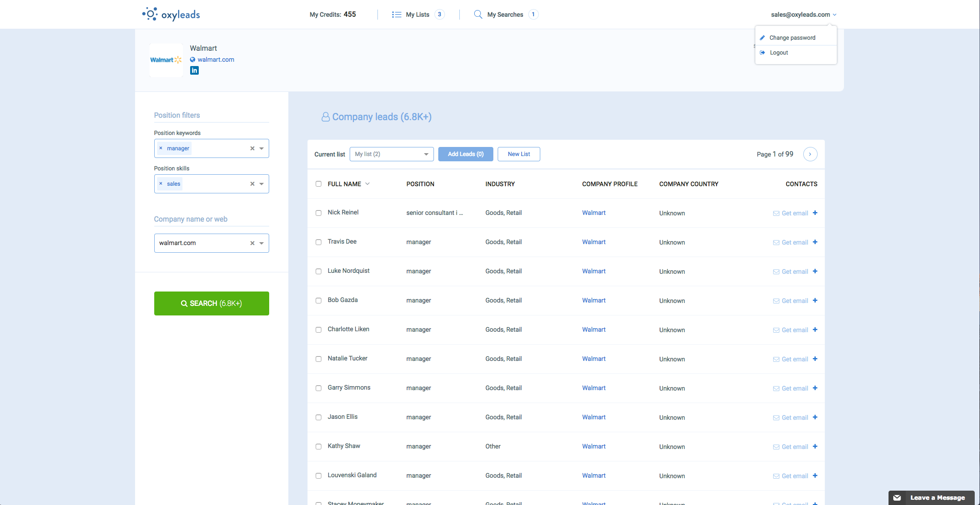Image resolution: width=980 pixels, height=505 pixels.
Task: Get email for Kathy Shaw
Action: click(790, 447)
